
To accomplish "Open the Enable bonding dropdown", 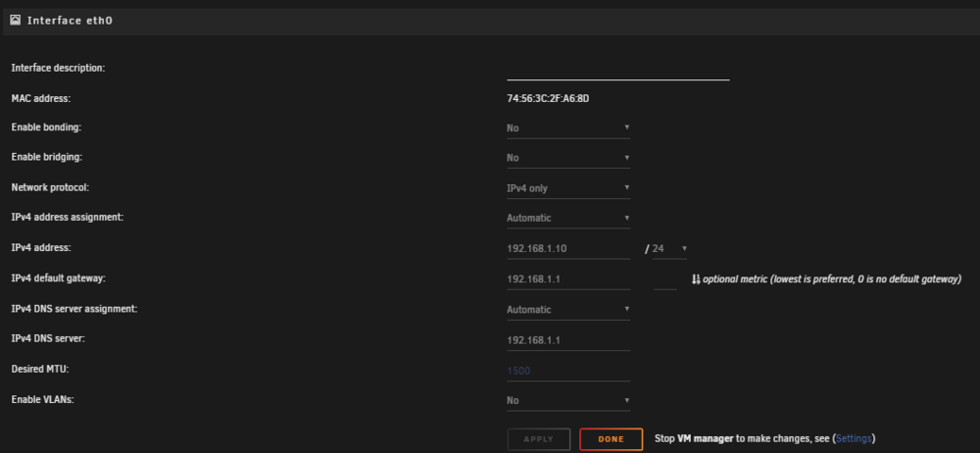I will click(568, 127).
